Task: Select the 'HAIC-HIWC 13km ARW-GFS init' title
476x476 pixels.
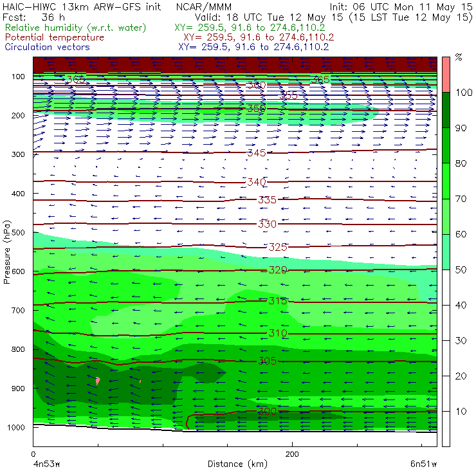Action: [x=81, y=6]
